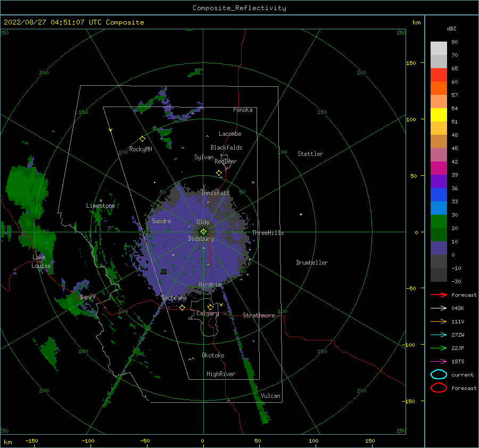Screen dimensions: 479x448
Task: Click the Vulcan label
Action: tap(271, 396)
